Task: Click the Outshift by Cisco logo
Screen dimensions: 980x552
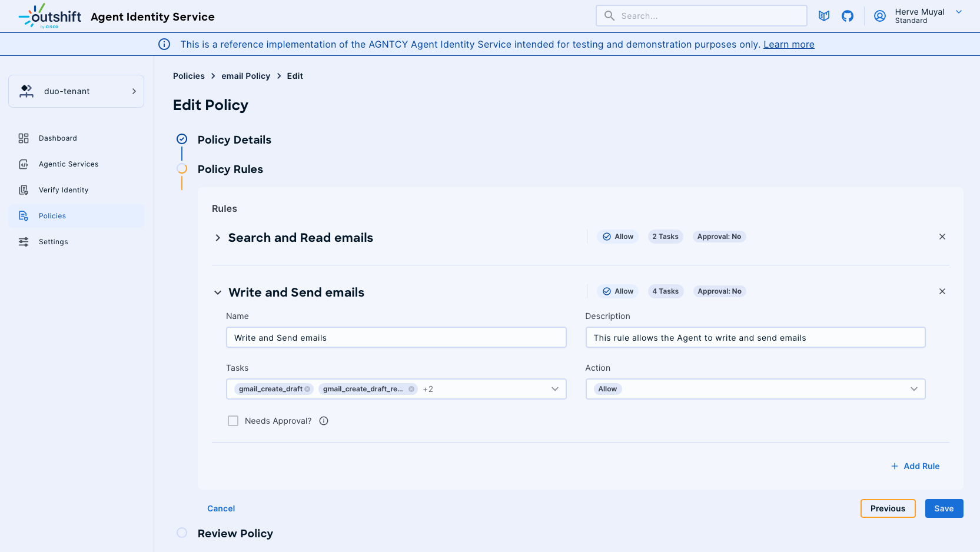Action: [x=50, y=16]
